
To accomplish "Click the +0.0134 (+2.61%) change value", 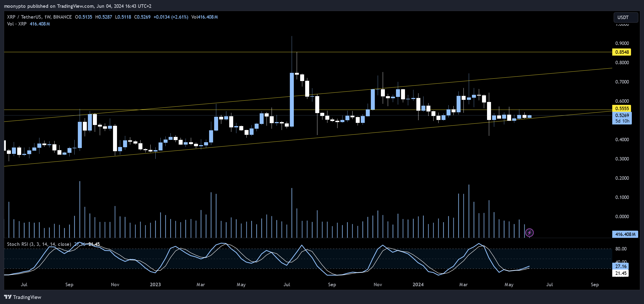I will [171, 17].
